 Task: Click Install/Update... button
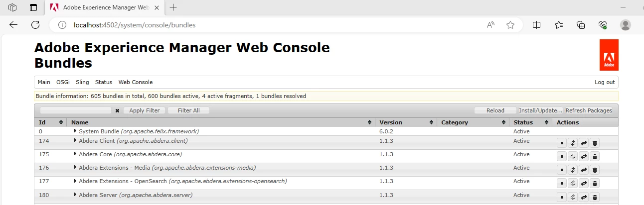[x=541, y=110]
